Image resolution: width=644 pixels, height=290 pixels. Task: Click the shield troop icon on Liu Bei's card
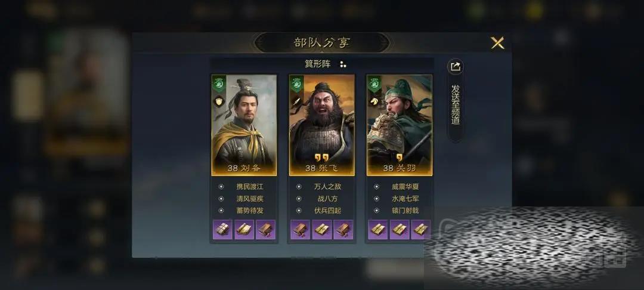[219, 101]
